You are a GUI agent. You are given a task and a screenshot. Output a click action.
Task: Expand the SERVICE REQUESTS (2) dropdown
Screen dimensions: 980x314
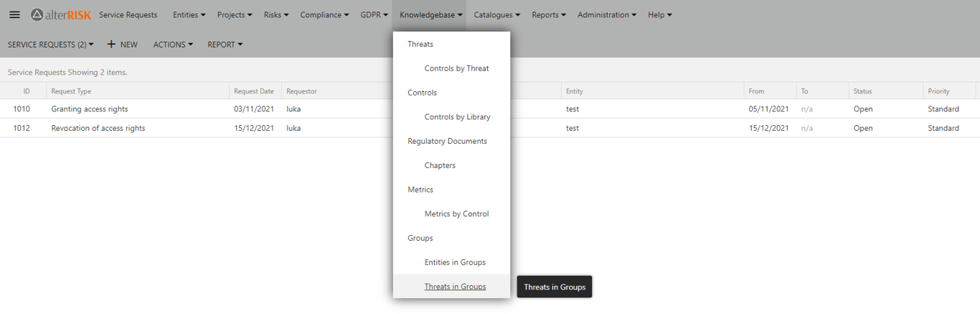[50, 45]
